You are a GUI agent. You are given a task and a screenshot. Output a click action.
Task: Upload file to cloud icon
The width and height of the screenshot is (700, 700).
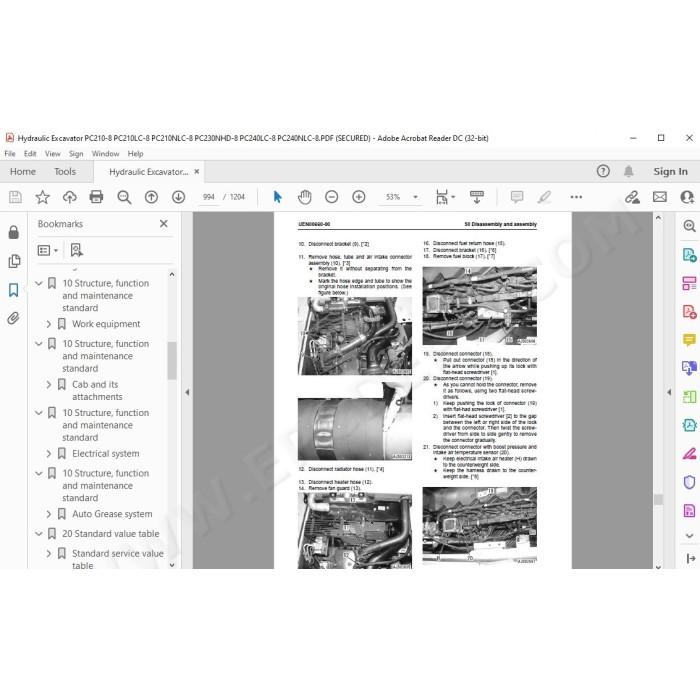70,197
